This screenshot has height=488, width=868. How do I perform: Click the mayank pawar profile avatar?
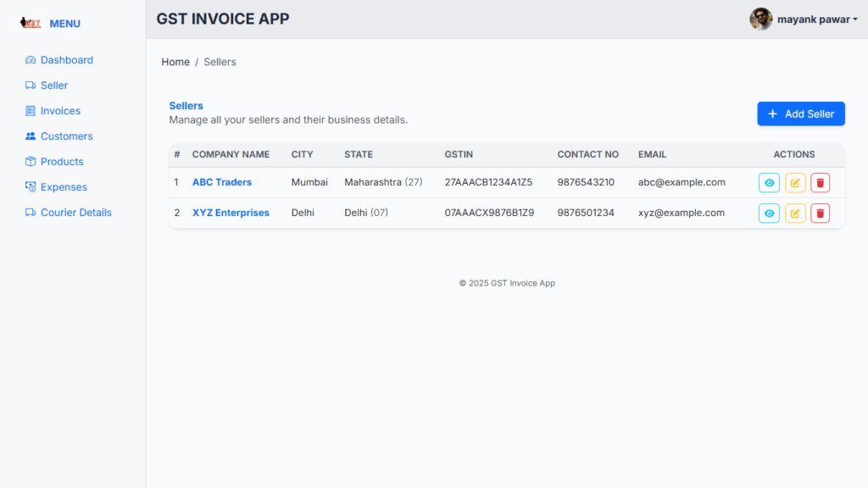760,19
